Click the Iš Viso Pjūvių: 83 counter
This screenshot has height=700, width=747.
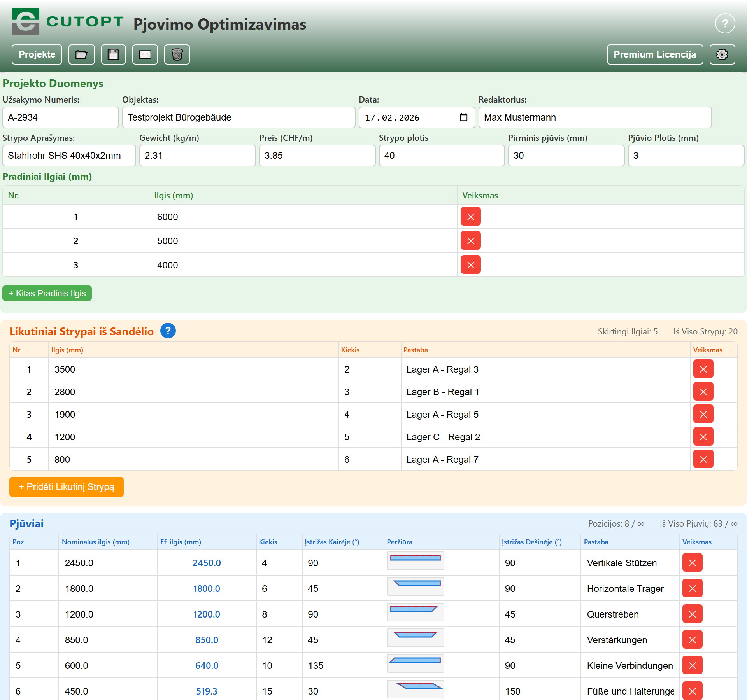pos(698,523)
